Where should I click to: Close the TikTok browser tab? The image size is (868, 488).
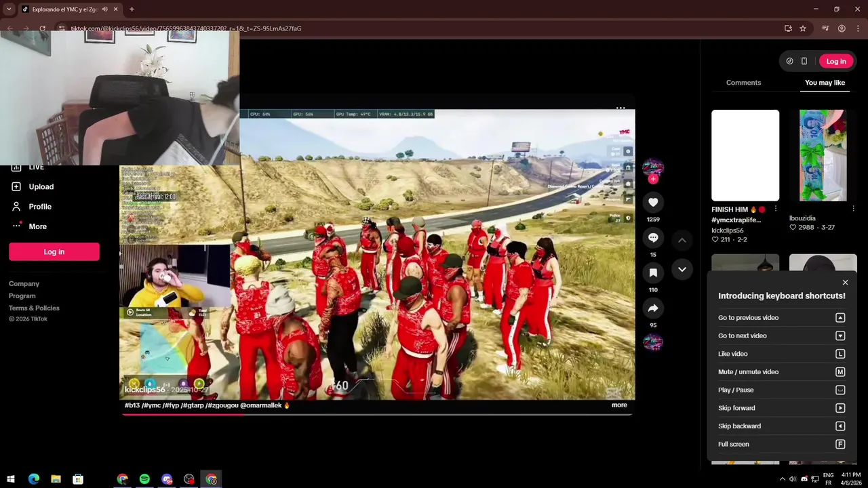(116, 9)
